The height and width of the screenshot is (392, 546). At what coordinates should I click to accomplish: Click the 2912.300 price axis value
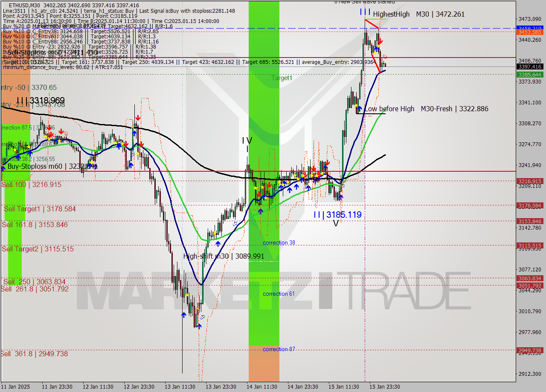pos(529,374)
